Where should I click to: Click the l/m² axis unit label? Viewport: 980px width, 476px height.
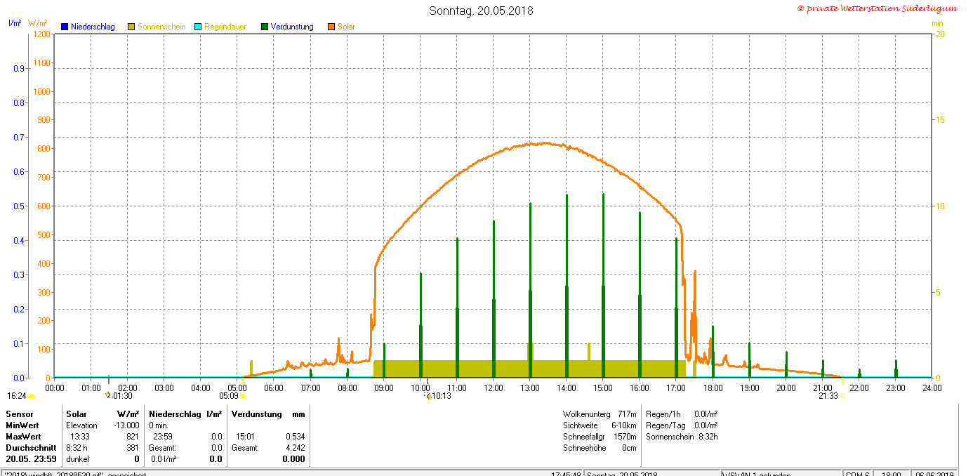coord(14,23)
